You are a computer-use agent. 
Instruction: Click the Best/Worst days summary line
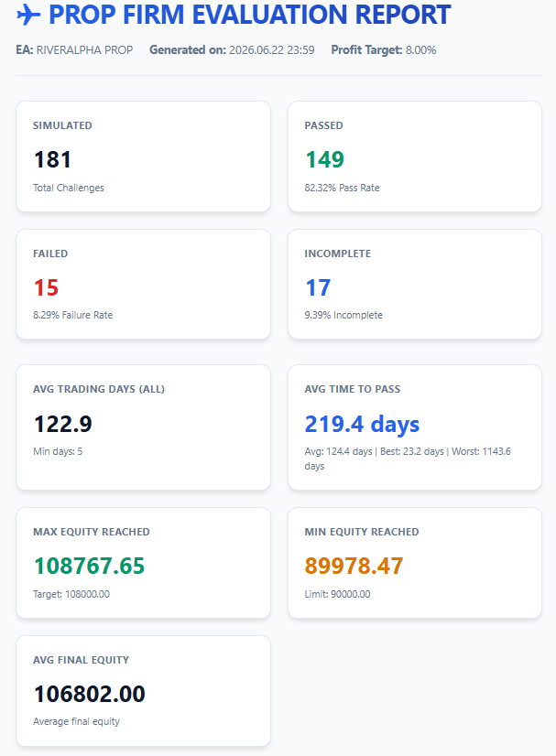[x=408, y=459]
